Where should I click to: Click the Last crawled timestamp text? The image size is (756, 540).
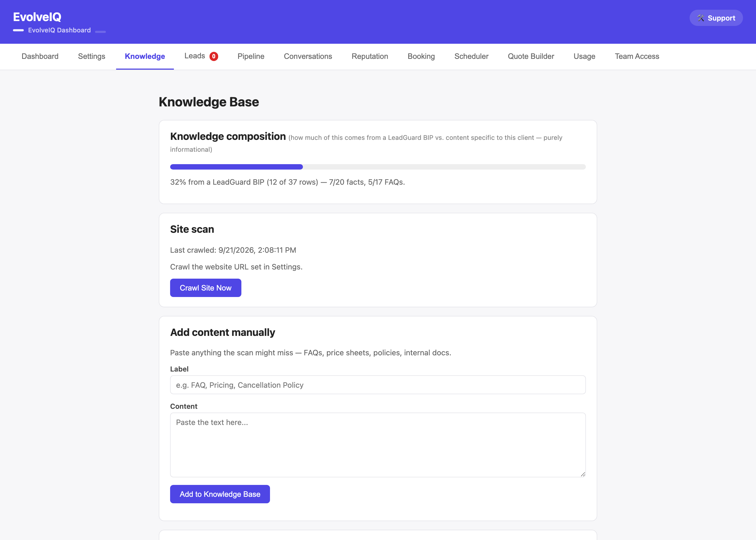(x=233, y=250)
